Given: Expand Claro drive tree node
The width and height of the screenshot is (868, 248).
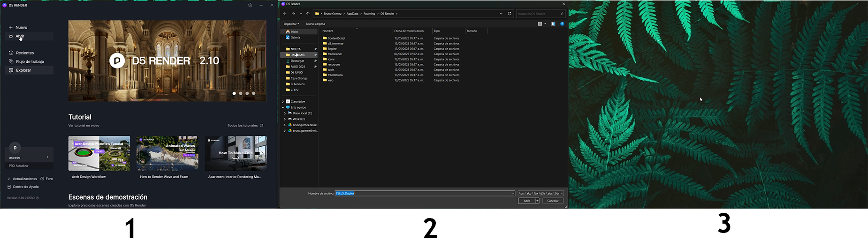Looking at the screenshot, I should point(283,102).
